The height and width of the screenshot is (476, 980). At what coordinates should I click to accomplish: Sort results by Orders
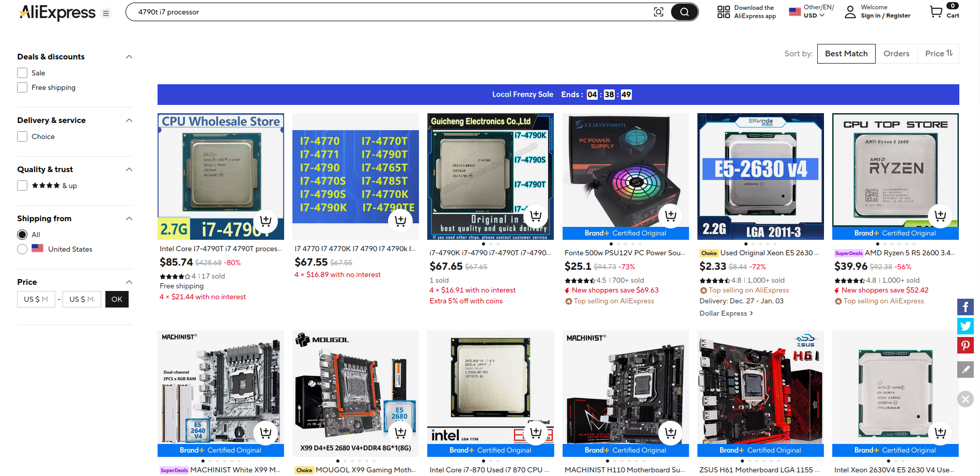coord(896,54)
